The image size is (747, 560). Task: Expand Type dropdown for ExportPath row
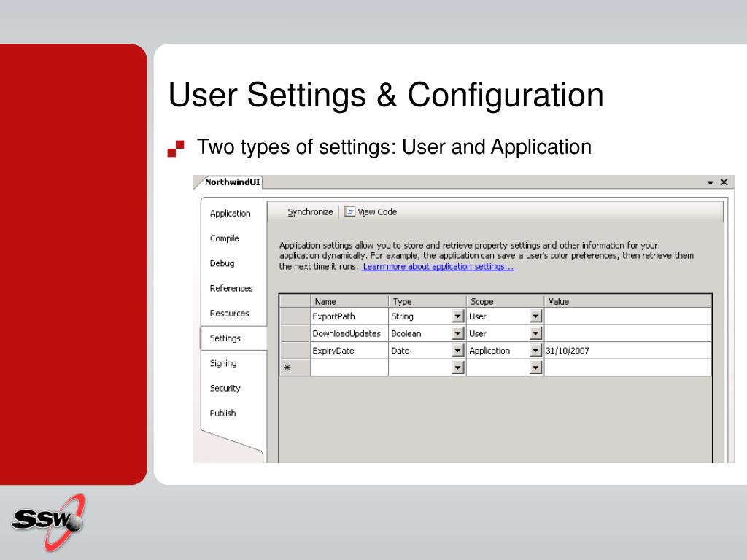click(458, 316)
